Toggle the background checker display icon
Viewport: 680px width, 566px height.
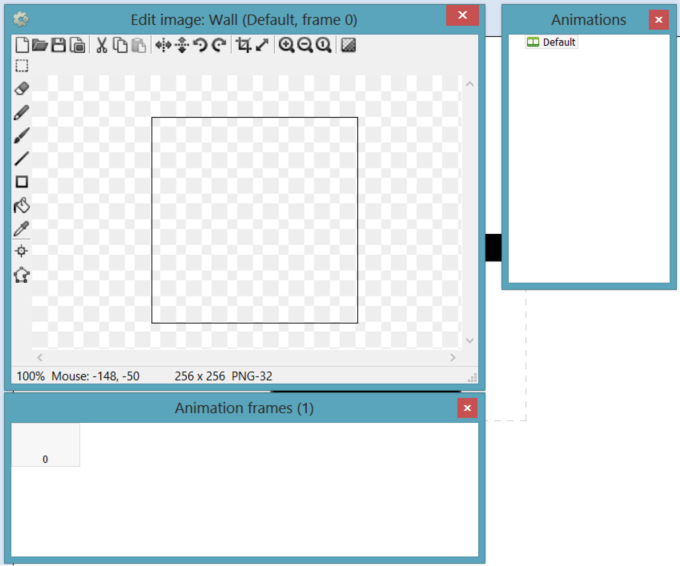click(x=348, y=45)
